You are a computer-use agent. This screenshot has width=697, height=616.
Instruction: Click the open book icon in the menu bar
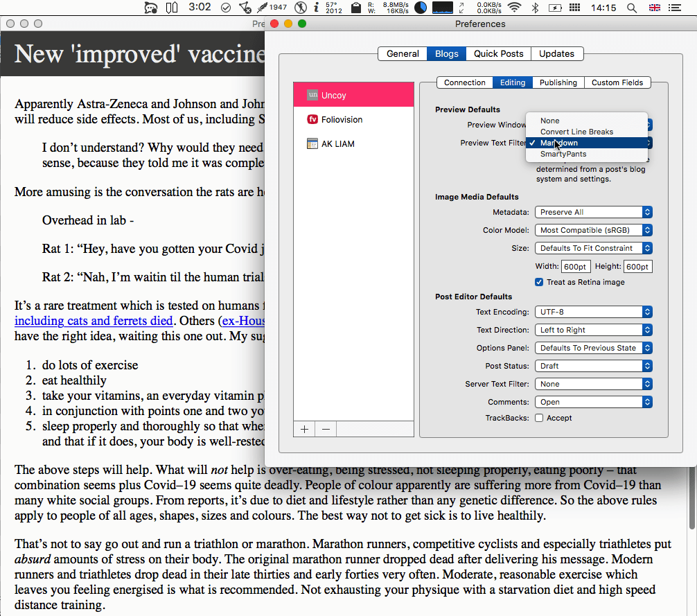click(x=172, y=8)
